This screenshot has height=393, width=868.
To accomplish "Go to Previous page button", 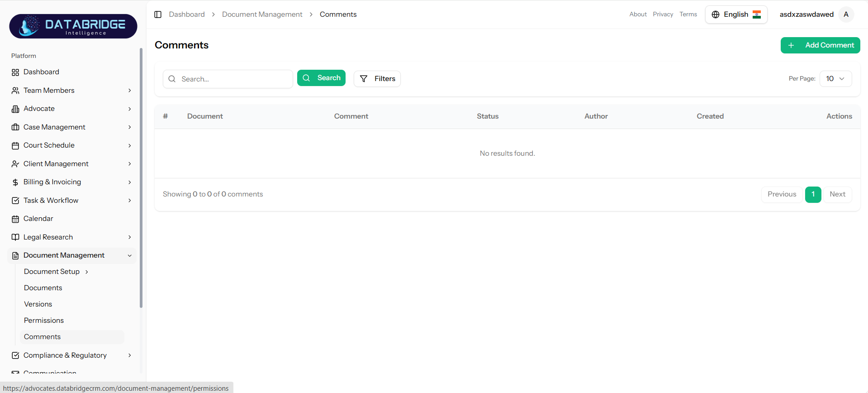I will [782, 194].
